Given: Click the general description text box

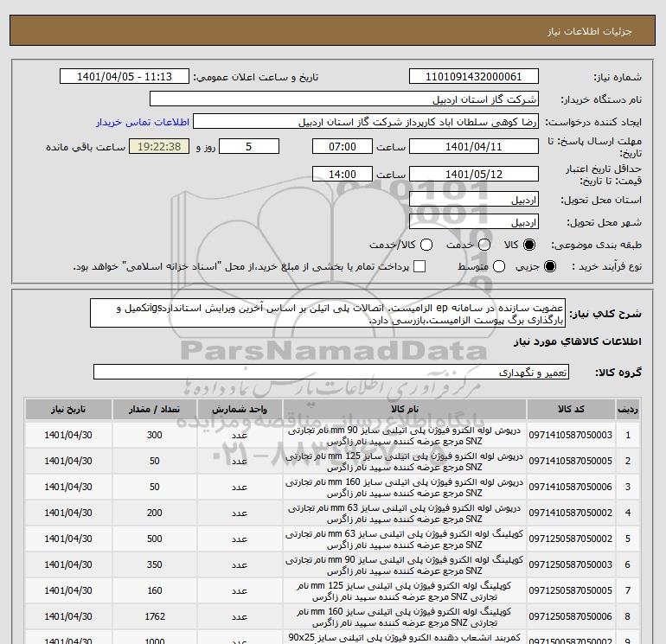Looking at the screenshot, I should tap(328, 313).
